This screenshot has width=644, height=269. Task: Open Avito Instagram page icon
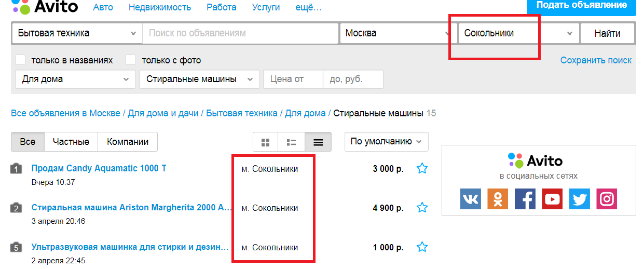pyautogui.click(x=607, y=199)
